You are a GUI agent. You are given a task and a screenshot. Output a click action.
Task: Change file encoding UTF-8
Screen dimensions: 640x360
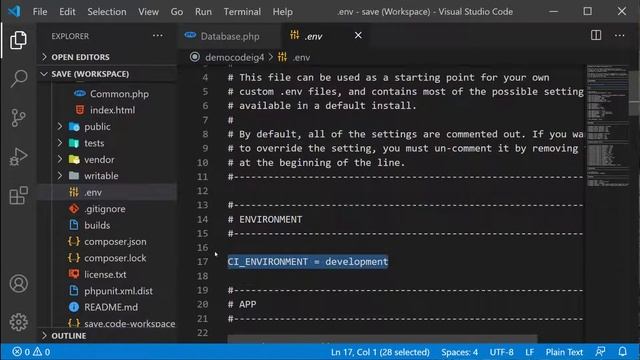(501, 352)
